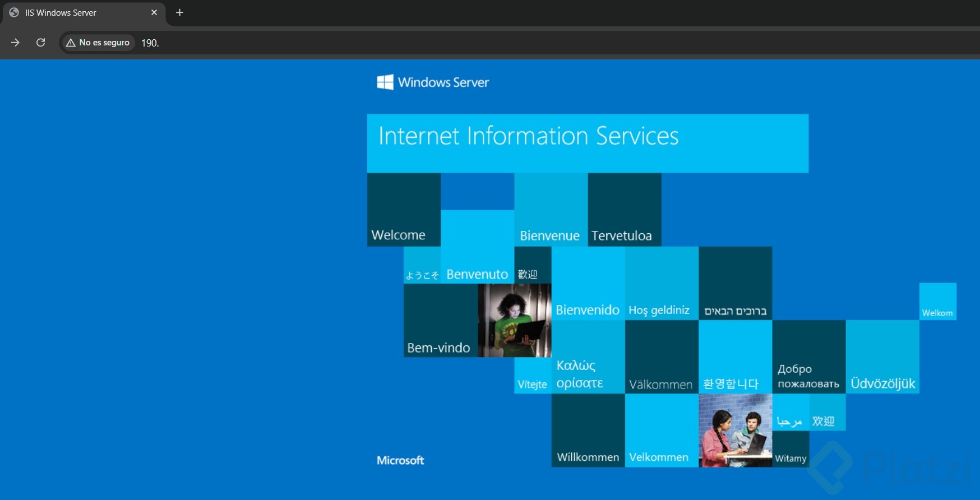Screen dimensions: 980x500
Task: Click the "Bienvenido" tile
Action: point(588,283)
